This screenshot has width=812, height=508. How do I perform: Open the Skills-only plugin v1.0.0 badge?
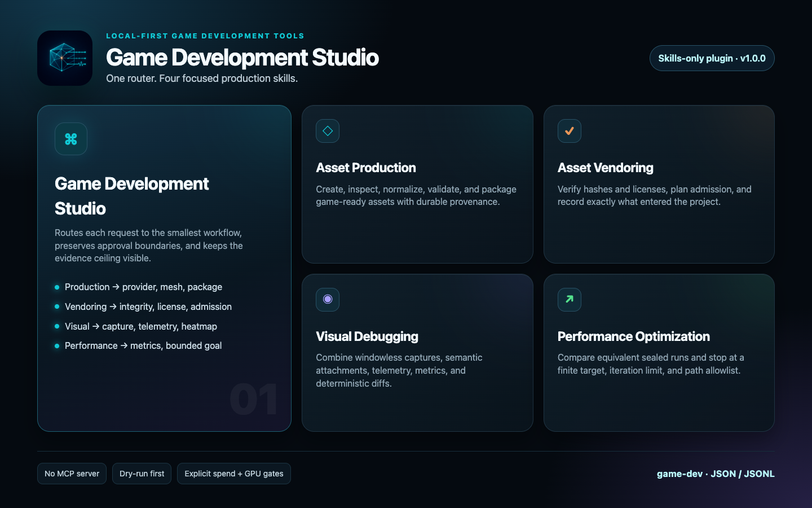point(712,58)
